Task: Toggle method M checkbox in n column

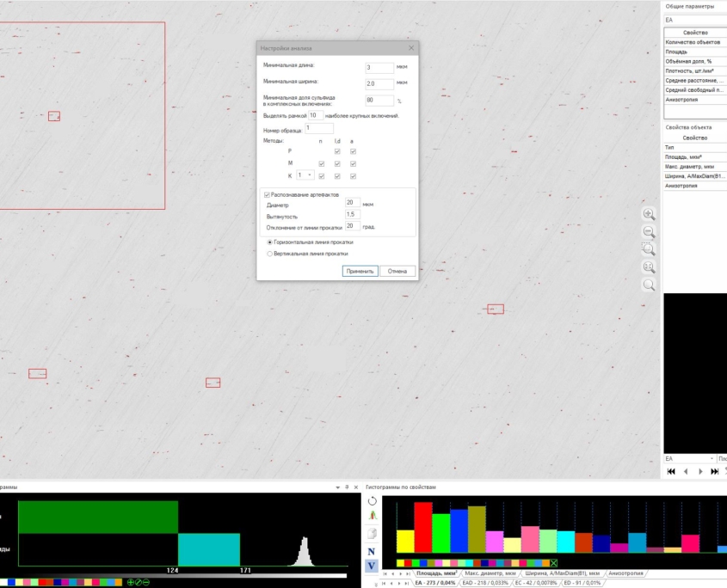Action: tap(321, 163)
